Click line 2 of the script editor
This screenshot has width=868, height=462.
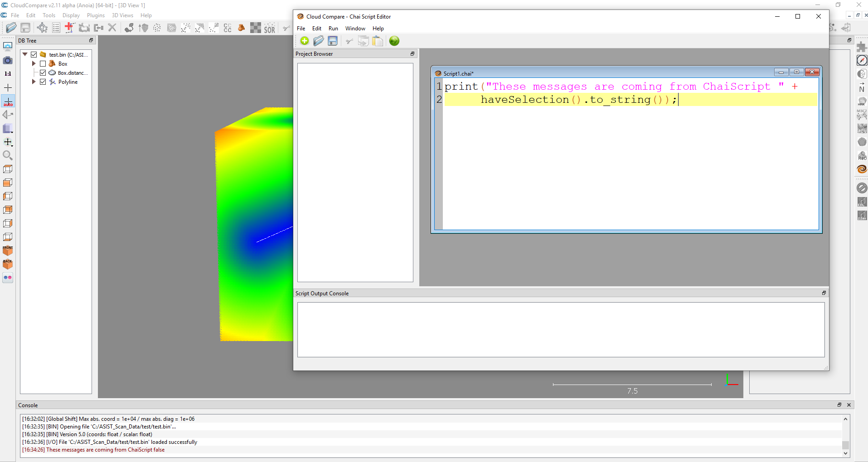click(630, 100)
